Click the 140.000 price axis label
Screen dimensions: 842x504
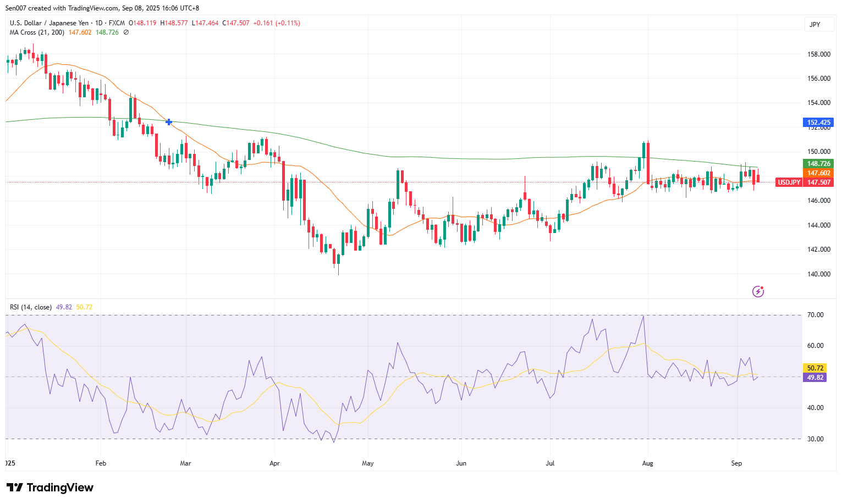[819, 274]
